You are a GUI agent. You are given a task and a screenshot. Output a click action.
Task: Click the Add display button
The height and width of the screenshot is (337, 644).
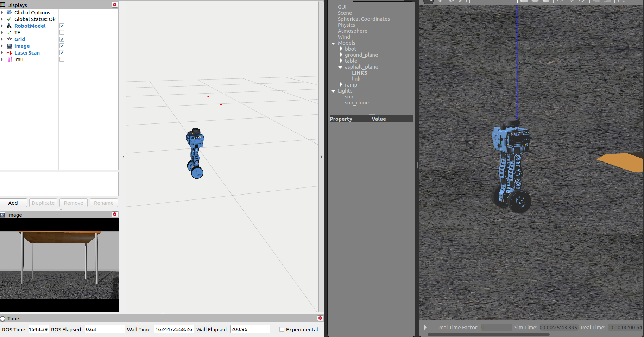tap(13, 203)
